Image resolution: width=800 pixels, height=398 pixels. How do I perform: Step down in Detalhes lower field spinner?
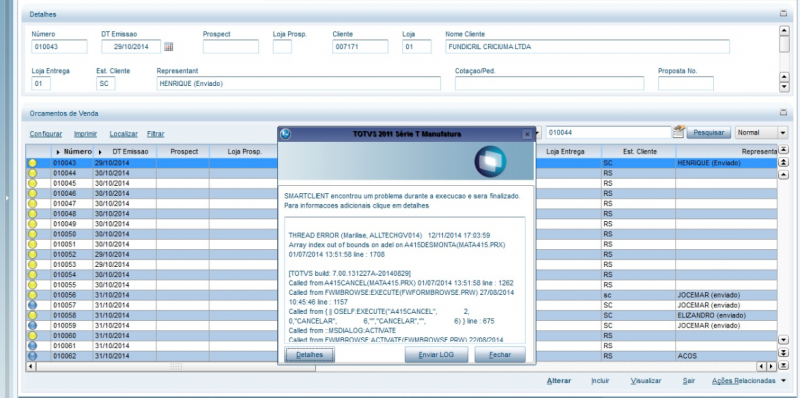[785, 87]
